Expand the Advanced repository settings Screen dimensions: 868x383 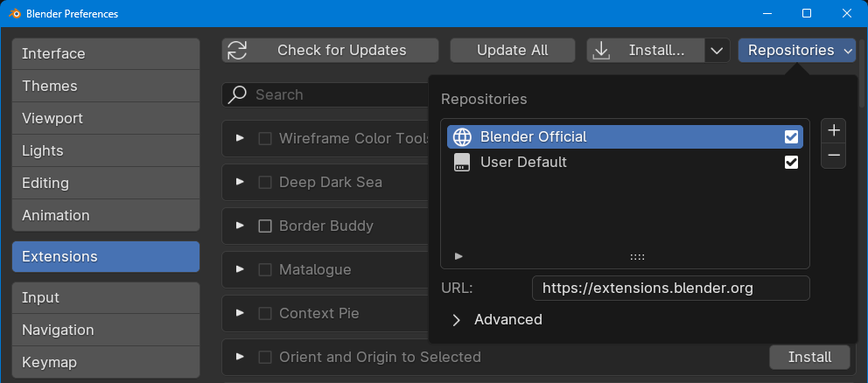[x=456, y=320]
